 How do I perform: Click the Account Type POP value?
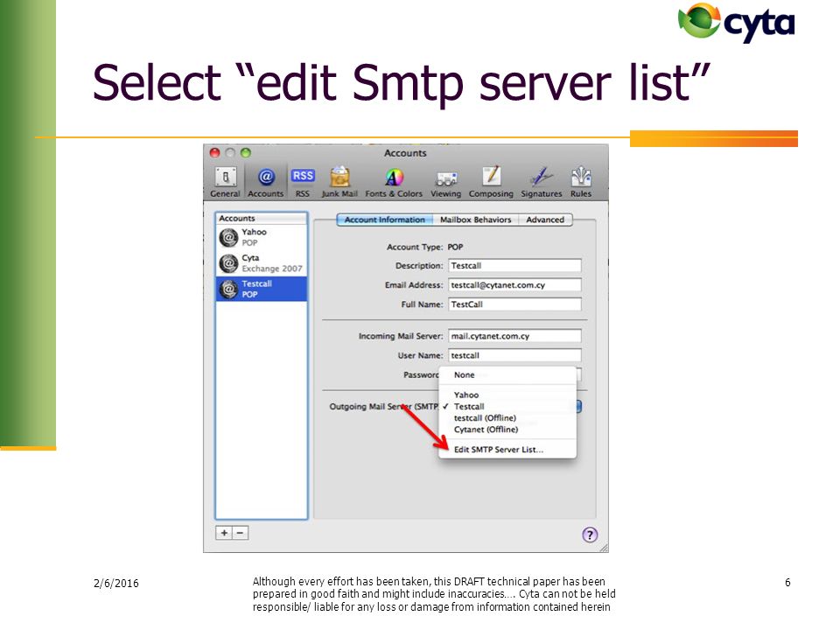(x=455, y=247)
